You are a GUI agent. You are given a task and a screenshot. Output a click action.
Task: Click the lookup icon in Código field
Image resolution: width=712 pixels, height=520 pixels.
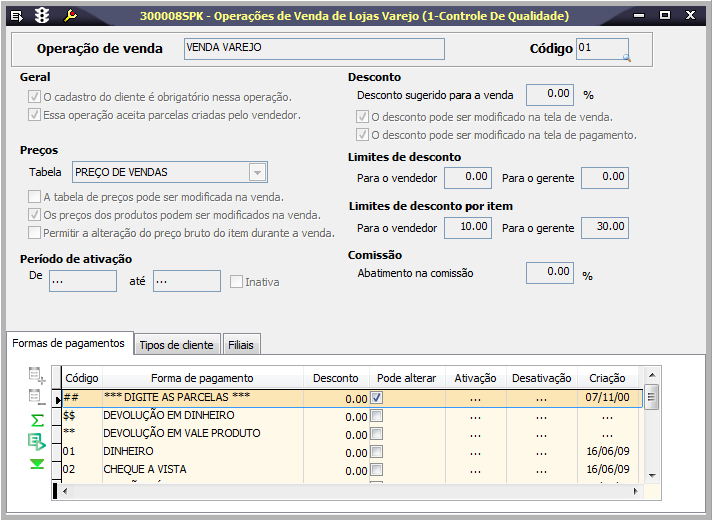626,58
